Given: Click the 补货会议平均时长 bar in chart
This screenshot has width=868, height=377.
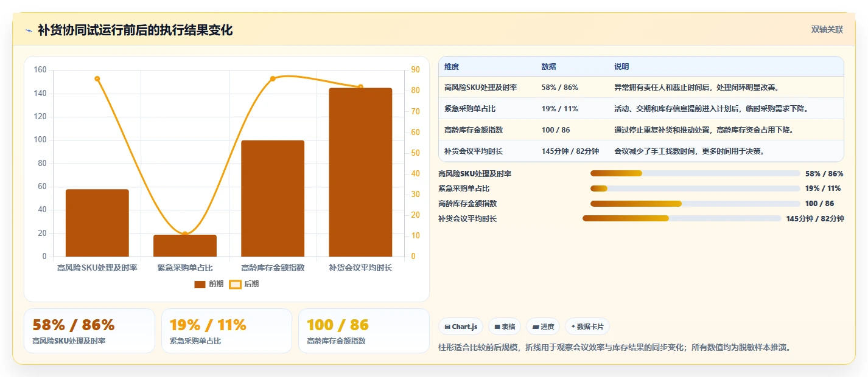Looking at the screenshot, I should [x=360, y=172].
